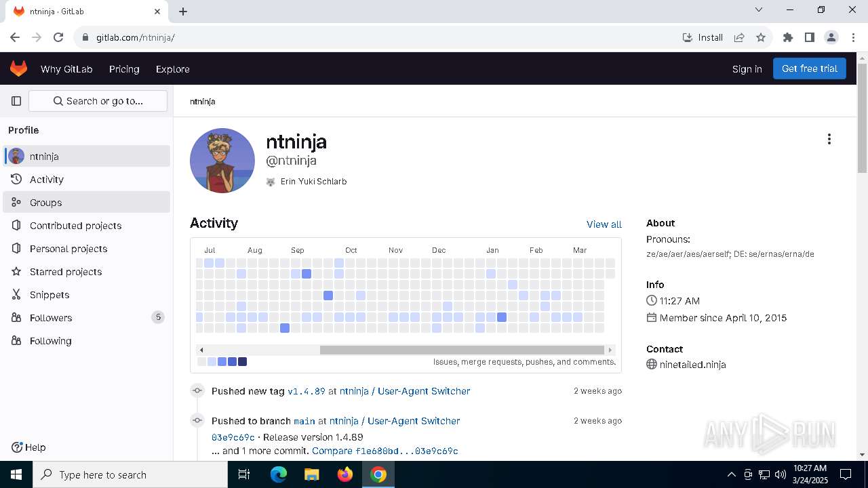Open File Explorer from taskbar
The image size is (868, 488).
311,474
